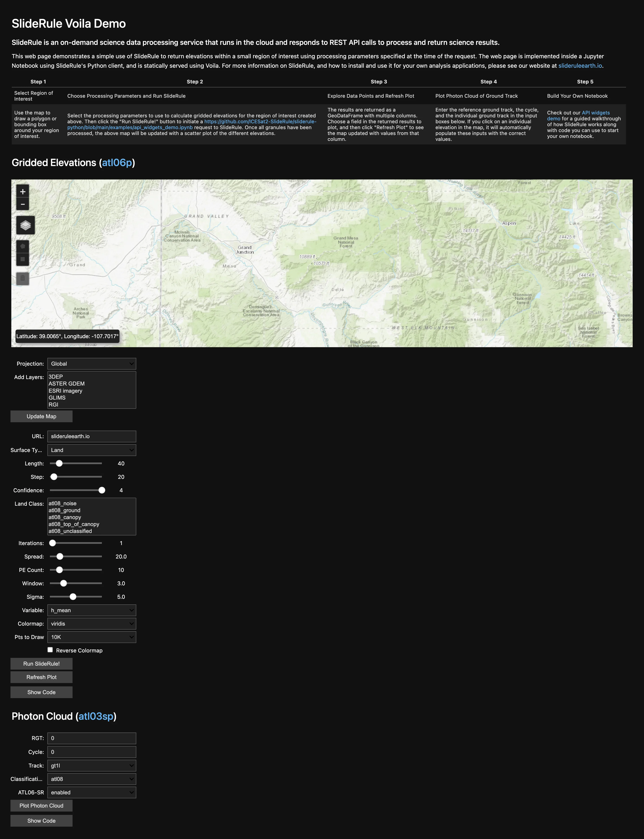Open the Colormap dropdown

click(x=92, y=624)
